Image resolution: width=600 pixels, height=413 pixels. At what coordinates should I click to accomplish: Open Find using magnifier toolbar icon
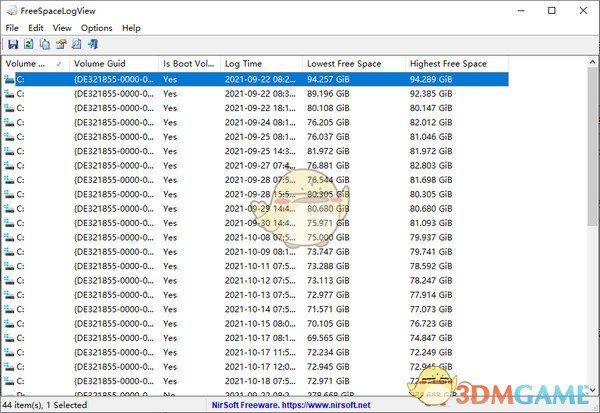click(77, 44)
